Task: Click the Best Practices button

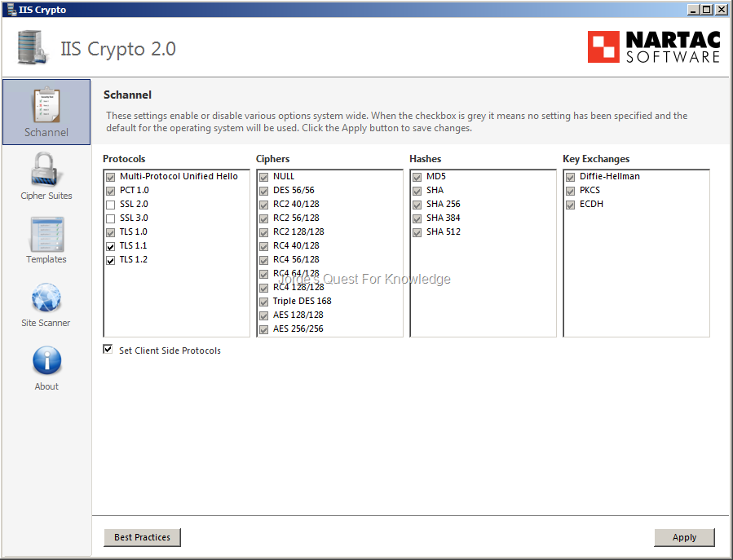Action: click(142, 537)
